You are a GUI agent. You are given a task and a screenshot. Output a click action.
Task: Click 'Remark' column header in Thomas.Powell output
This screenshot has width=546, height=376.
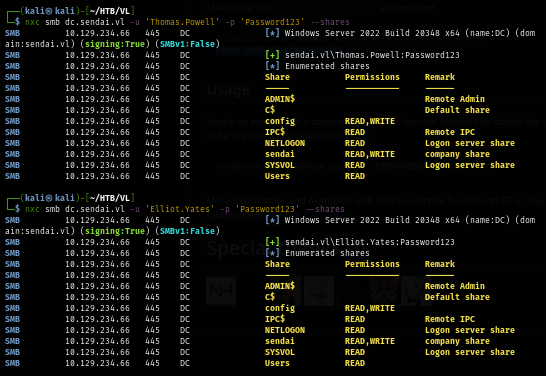[x=440, y=77]
